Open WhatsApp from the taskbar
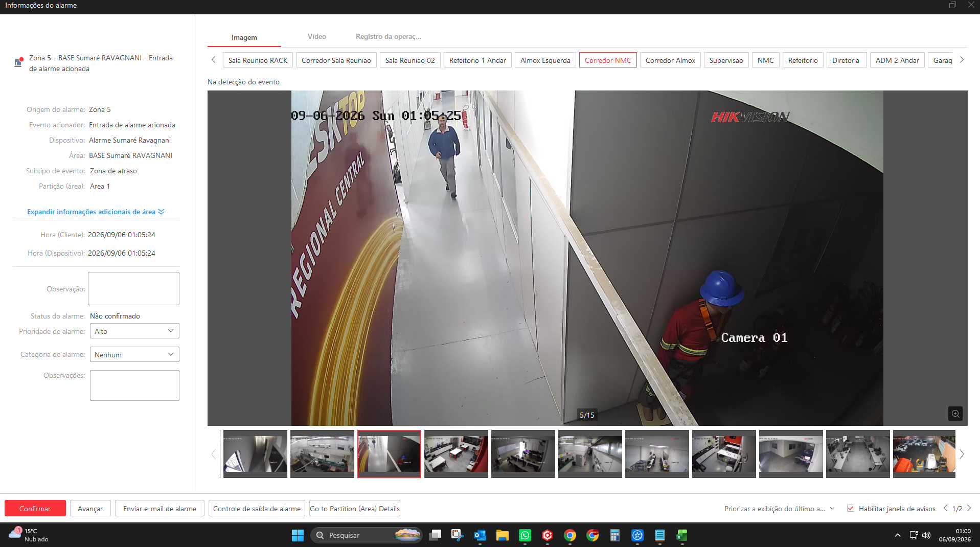The width and height of the screenshot is (980, 547). click(525, 535)
